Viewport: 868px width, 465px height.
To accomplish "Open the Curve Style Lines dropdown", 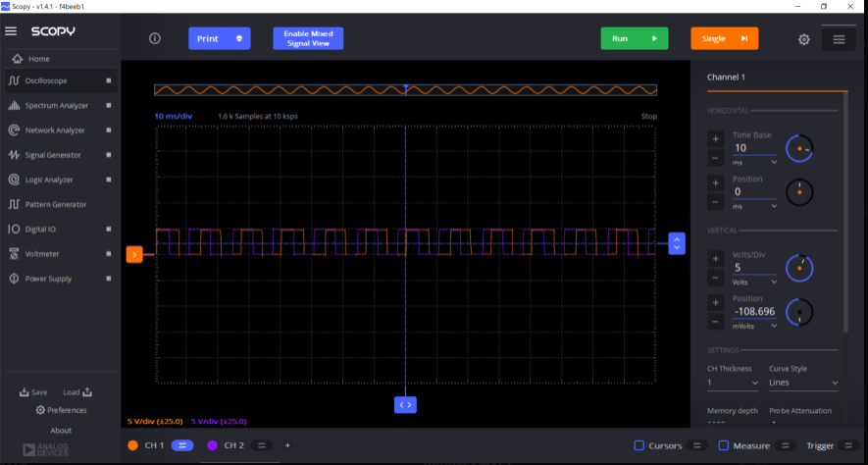I will coord(803,383).
